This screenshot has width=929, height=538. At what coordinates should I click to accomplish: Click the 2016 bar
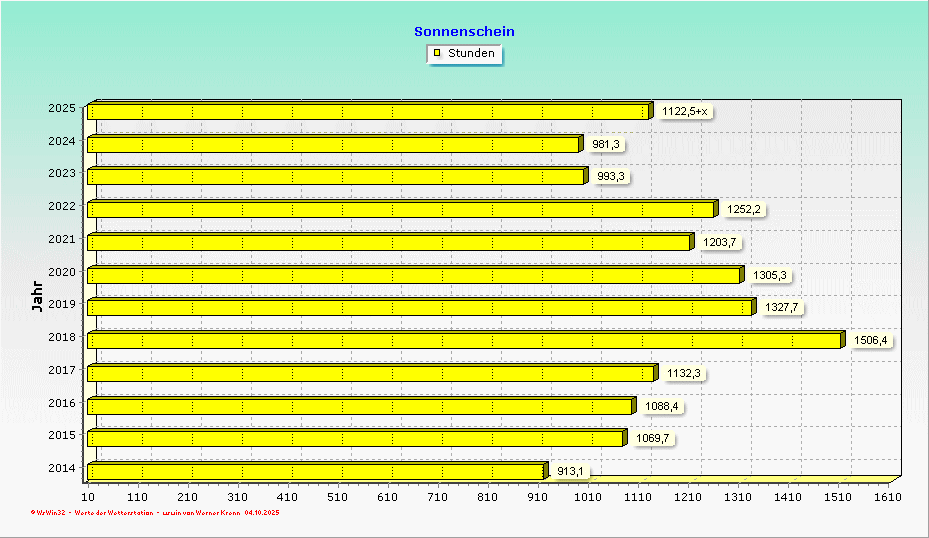[x=360, y=406]
